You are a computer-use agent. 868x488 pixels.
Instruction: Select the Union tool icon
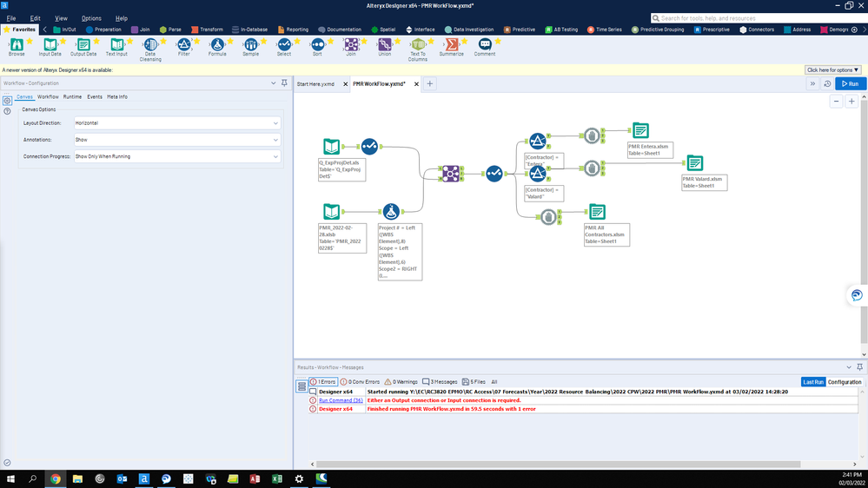(x=385, y=44)
